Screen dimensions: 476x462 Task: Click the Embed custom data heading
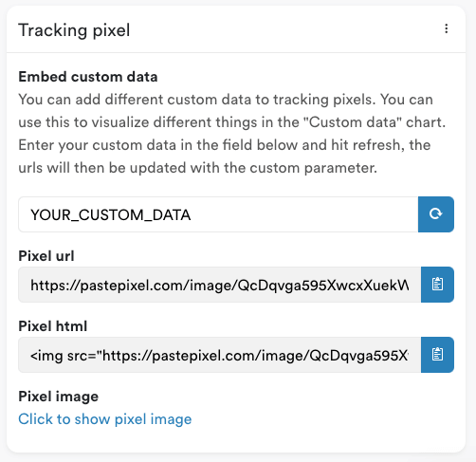88,77
